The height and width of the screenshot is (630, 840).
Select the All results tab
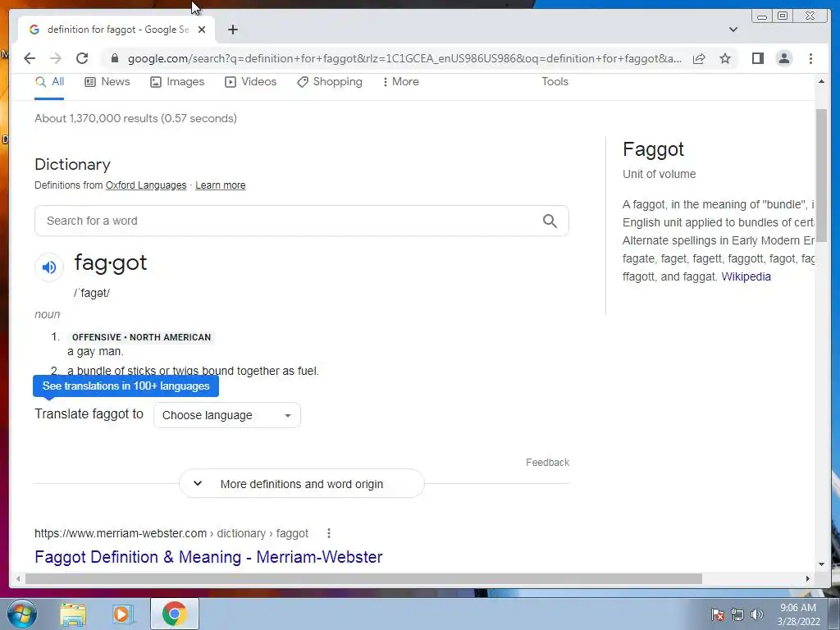[x=50, y=81]
